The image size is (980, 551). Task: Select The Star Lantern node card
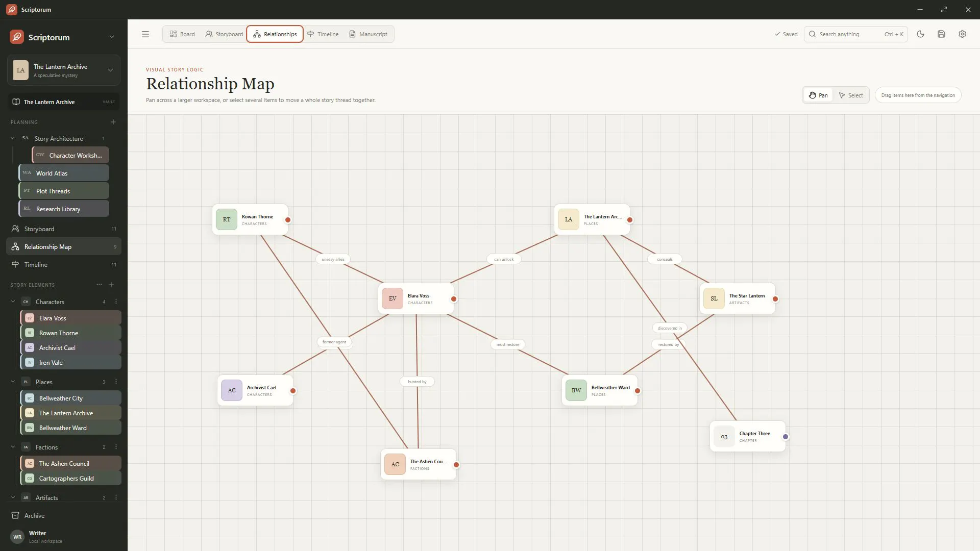click(738, 299)
